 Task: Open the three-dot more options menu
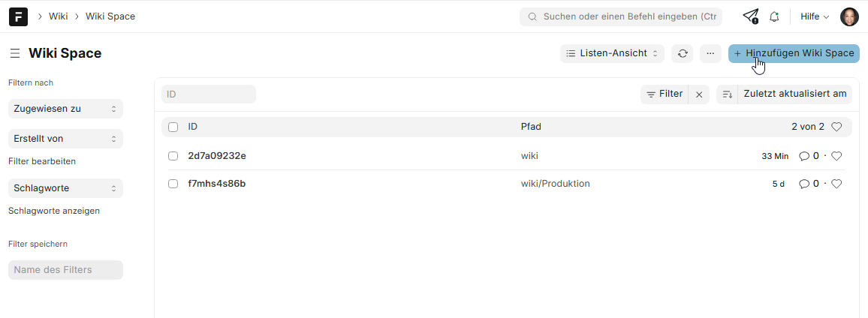pyautogui.click(x=710, y=53)
